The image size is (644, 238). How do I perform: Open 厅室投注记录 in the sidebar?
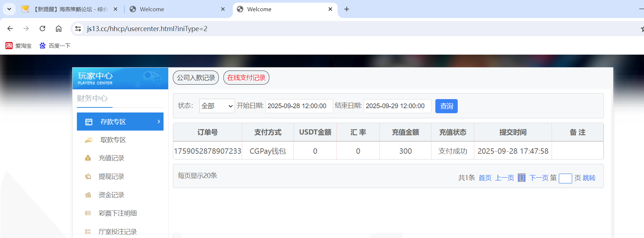(x=117, y=232)
